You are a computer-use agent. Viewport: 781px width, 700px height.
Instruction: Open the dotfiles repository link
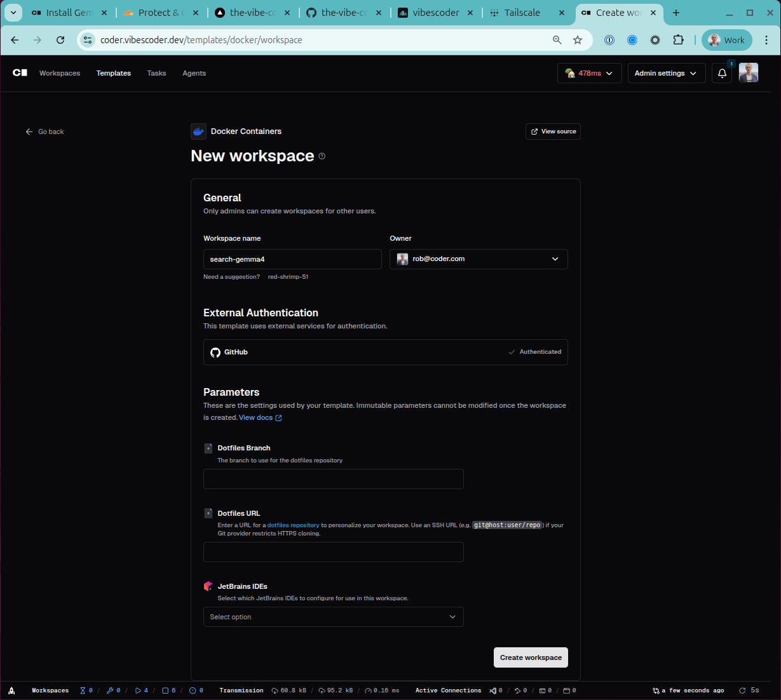coord(293,525)
